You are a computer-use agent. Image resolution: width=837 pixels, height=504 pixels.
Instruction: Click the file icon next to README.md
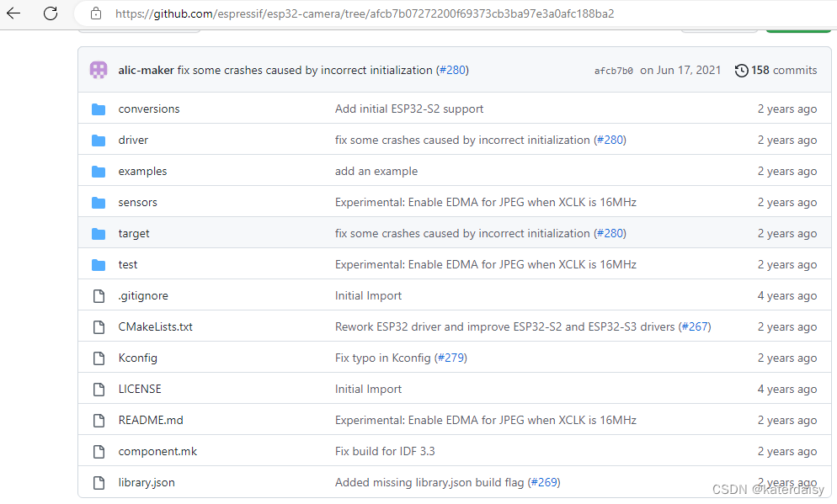point(99,420)
